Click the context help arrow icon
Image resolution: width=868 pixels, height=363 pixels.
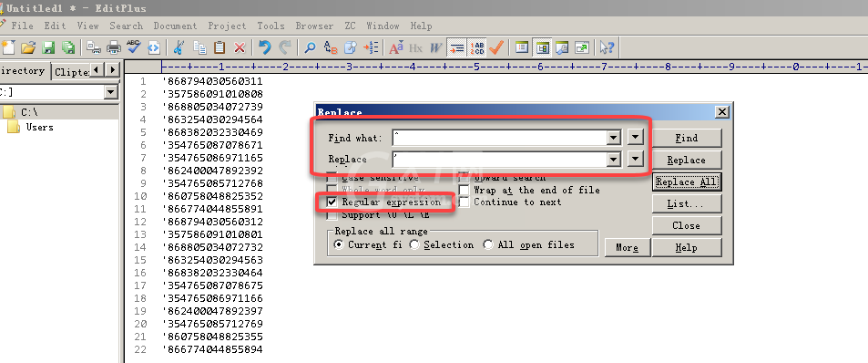click(607, 47)
